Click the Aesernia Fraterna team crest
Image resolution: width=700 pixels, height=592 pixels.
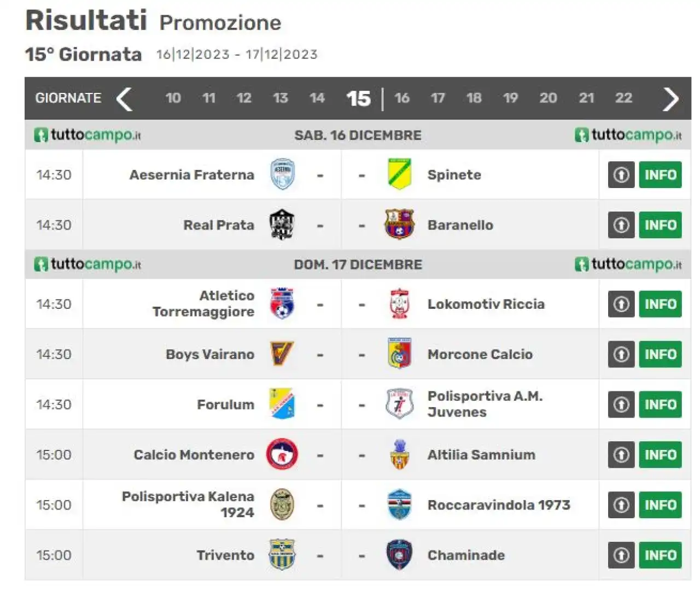click(x=283, y=174)
